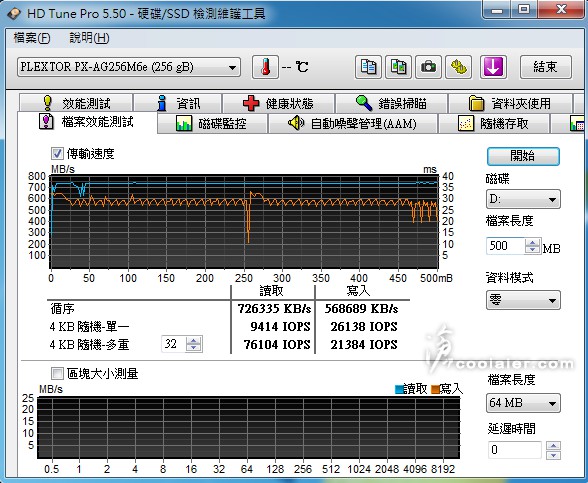
Task: Open the 健康狀態 tab with red cross
Action: pyautogui.click(x=278, y=103)
